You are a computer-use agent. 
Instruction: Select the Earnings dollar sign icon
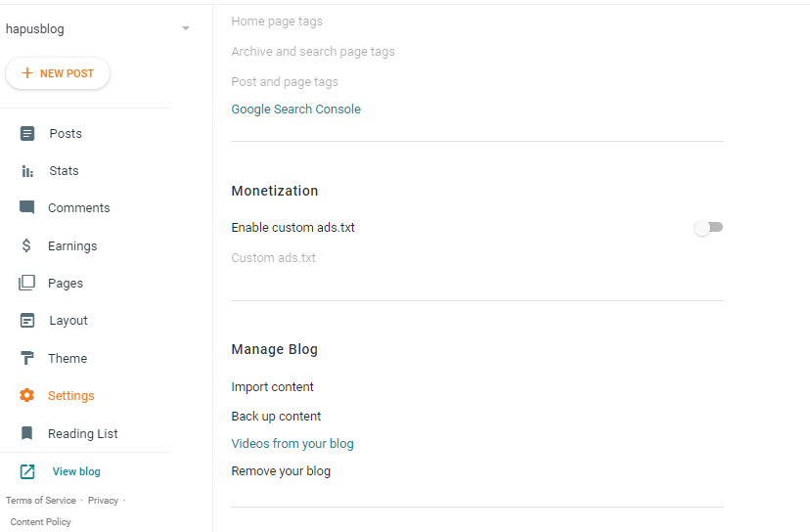26,245
